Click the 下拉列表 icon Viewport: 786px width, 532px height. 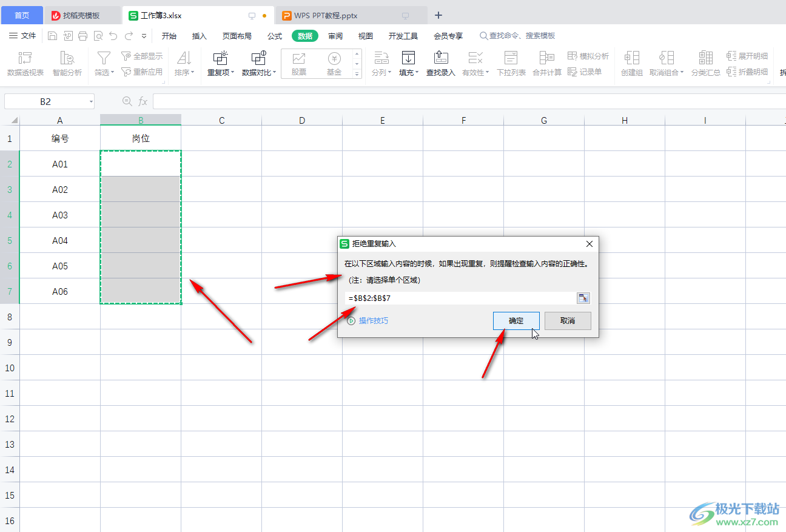click(x=511, y=64)
